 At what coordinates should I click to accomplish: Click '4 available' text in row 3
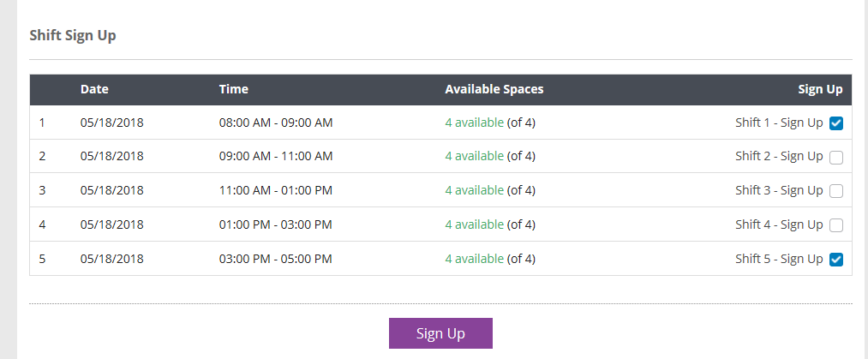coord(475,190)
